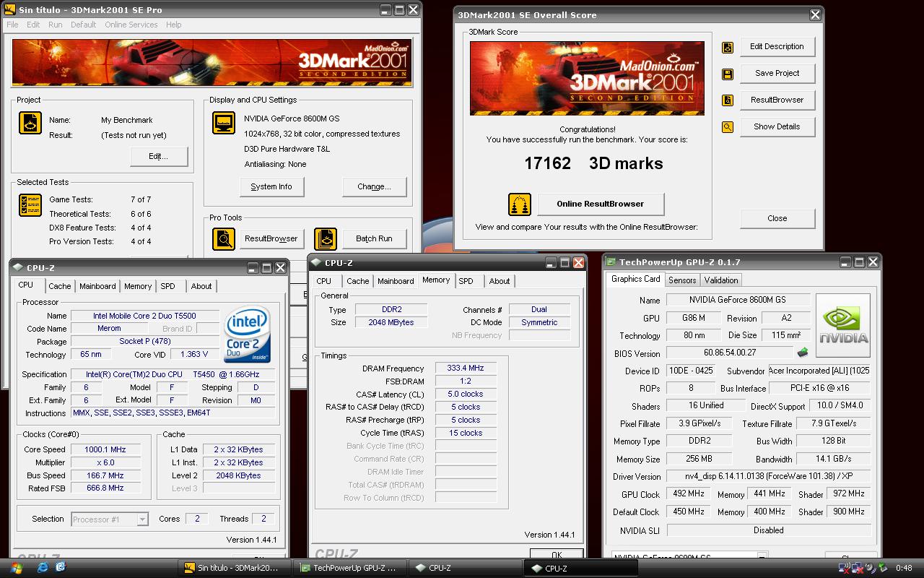924x578 pixels.
Task: Click the Edit... project button
Action: click(x=159, y=156)
